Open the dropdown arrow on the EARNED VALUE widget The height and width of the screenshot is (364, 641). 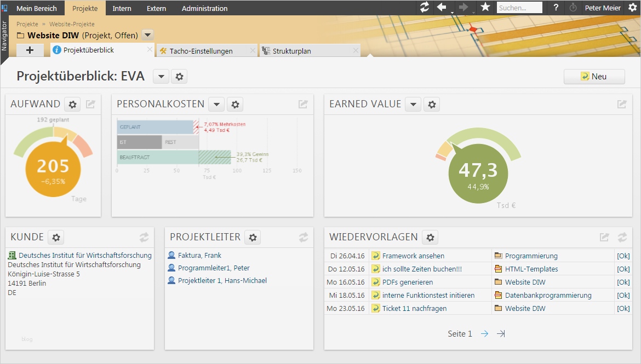(413, 103)
